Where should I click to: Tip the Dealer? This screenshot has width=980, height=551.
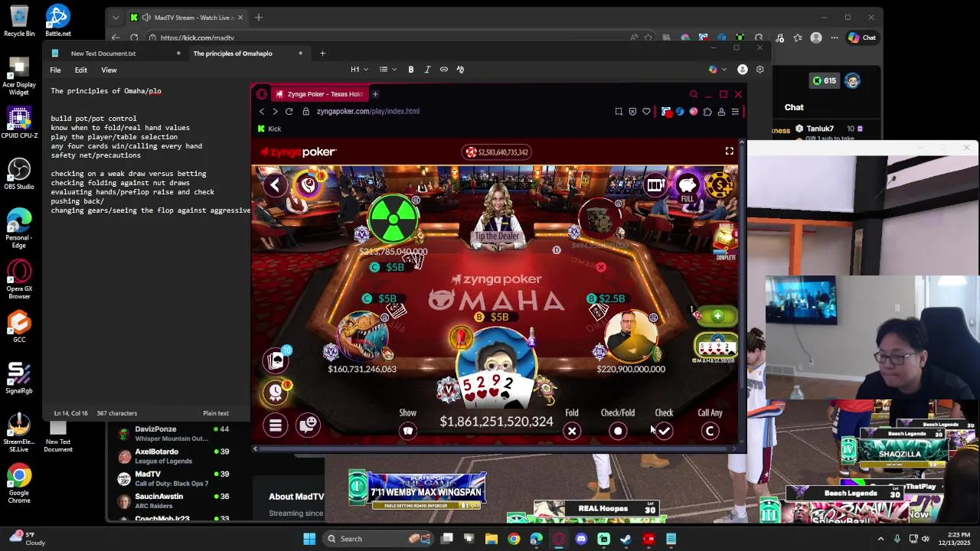point(498,236)
